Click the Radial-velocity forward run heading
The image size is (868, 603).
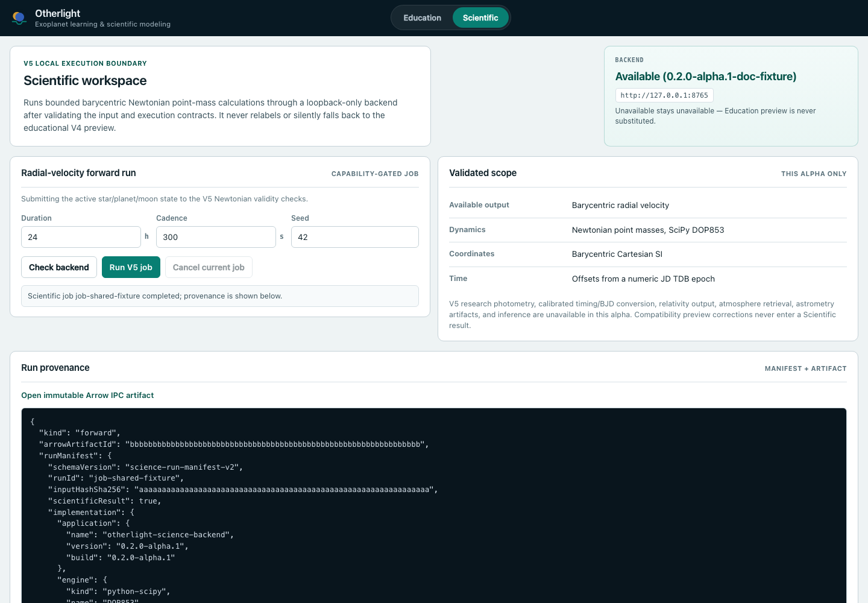(x=78, y=173)
